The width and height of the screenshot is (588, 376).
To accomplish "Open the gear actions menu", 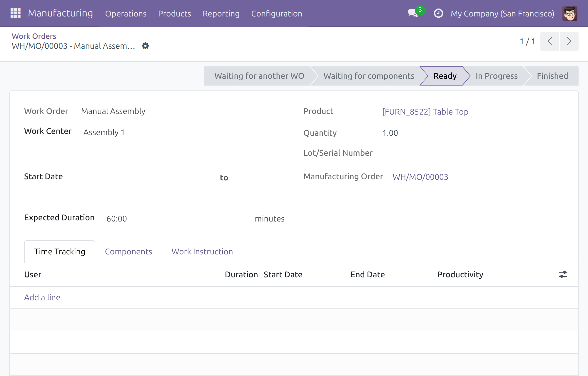I will 145,46.
